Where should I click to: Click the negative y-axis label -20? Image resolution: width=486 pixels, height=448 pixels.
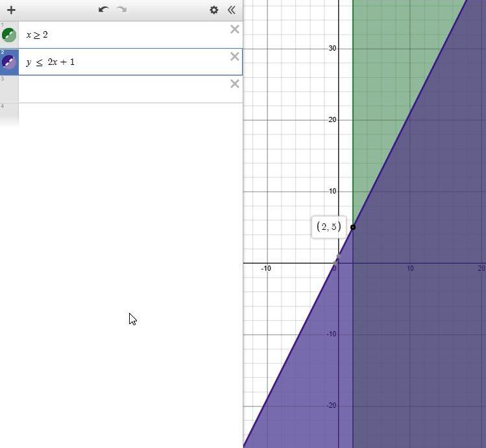point(332,406)
